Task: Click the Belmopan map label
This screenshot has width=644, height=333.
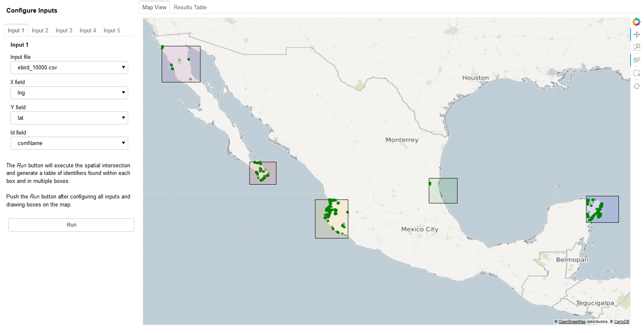Action: (x=572, y=260)
